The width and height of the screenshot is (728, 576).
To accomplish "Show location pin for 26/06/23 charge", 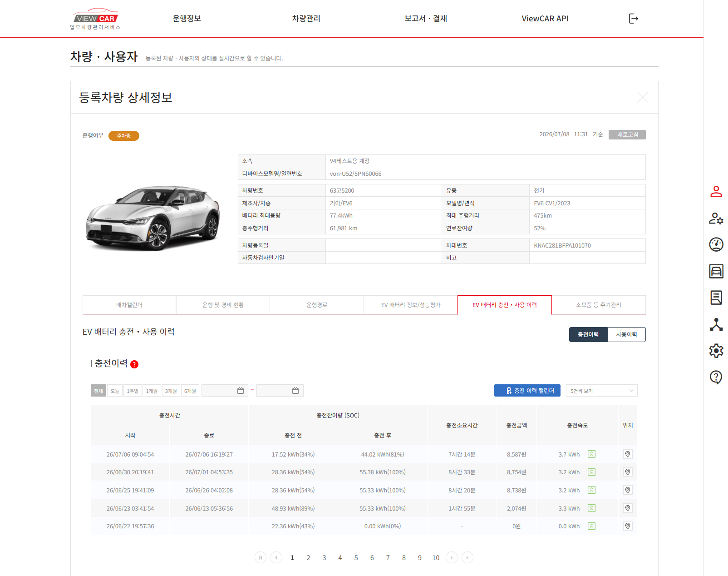I will [628, 508].
